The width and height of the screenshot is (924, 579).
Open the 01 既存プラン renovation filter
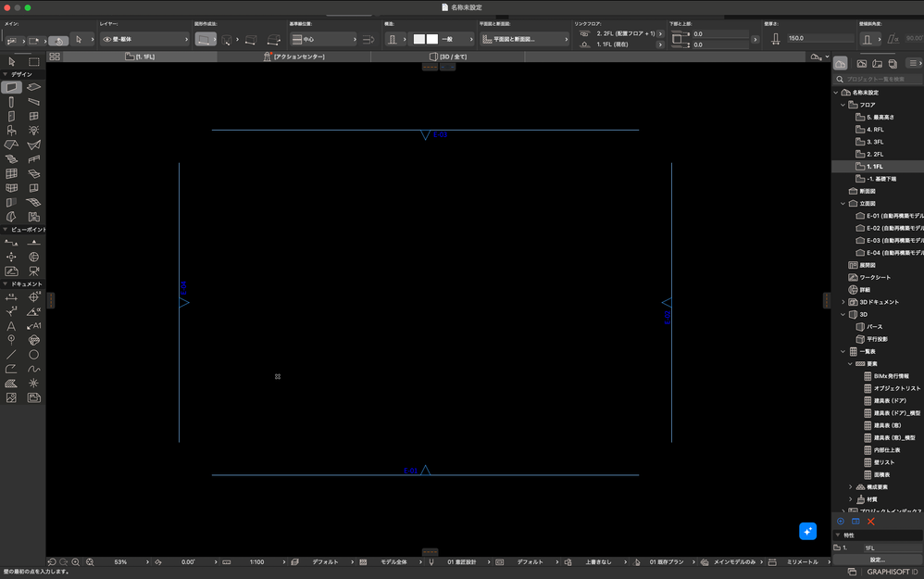click(667, 562)
